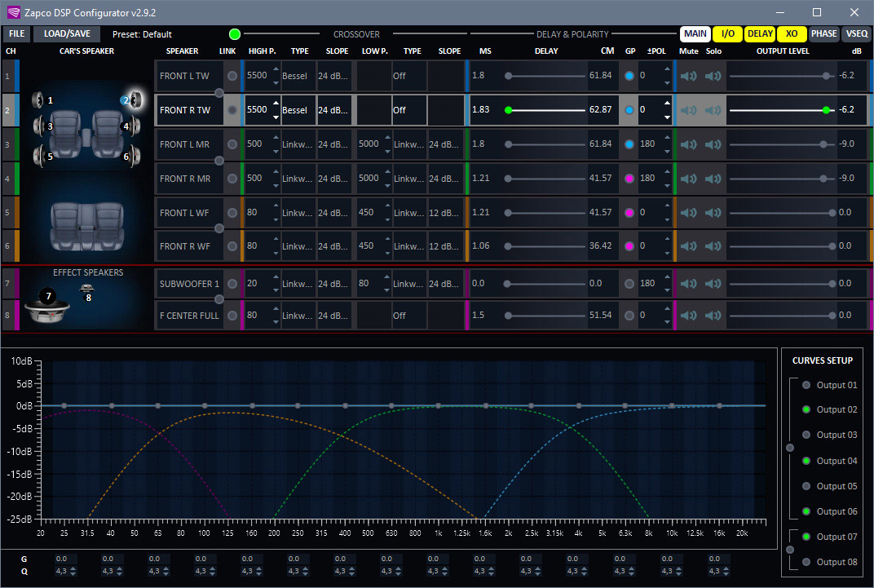Toggle Output 08 curve visibility
Screen dimensions: 874x588
pos(806,562)
